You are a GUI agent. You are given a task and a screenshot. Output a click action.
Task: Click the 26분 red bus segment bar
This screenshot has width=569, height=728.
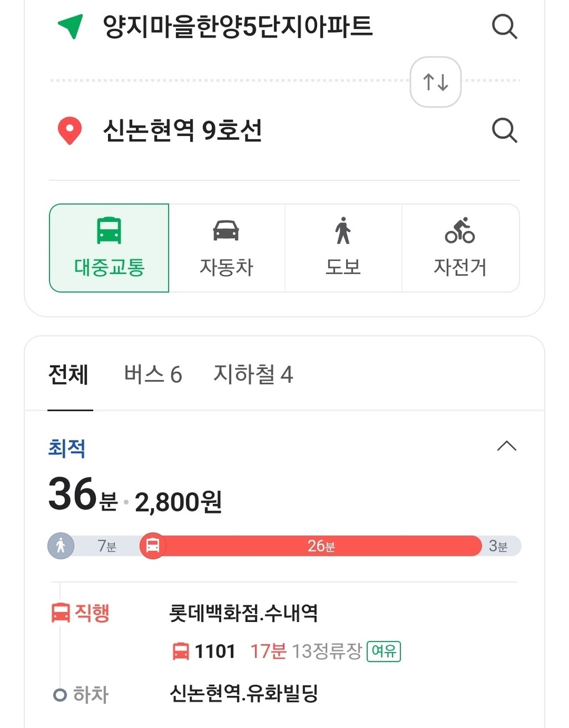coord(322,546)
